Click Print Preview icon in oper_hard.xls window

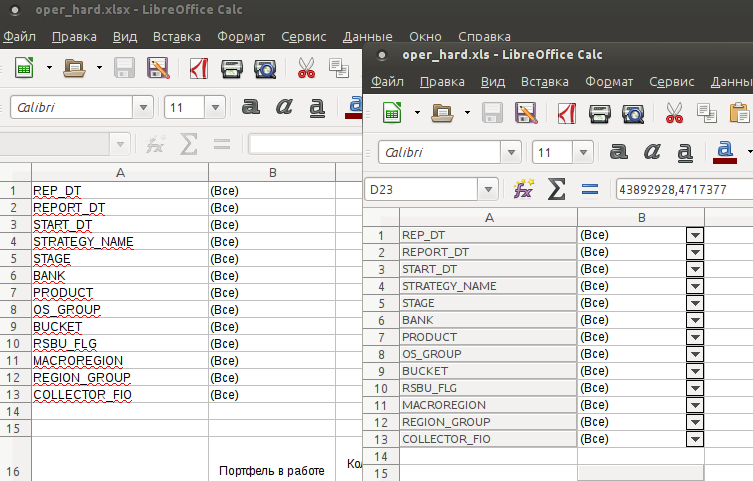(x=632, y=113)
